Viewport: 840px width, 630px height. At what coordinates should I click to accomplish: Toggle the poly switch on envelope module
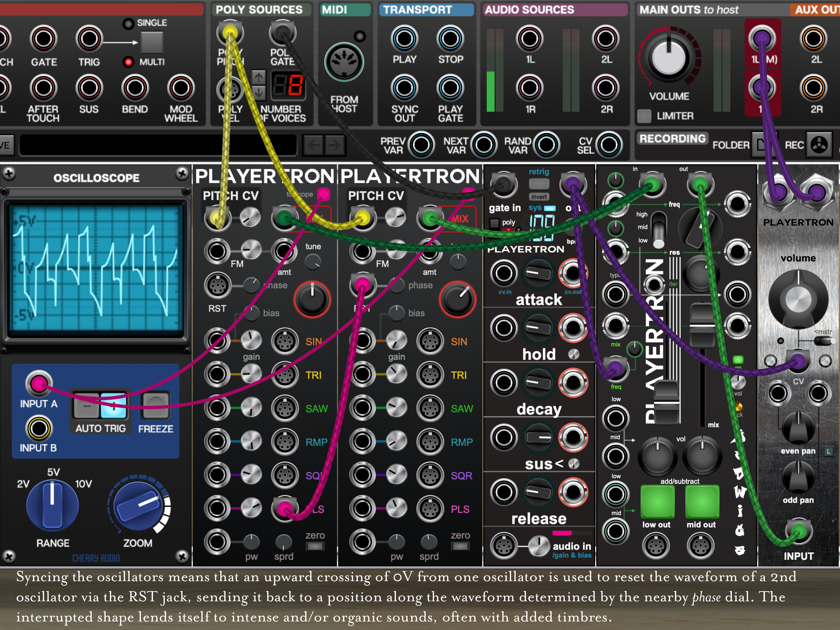click(x=494, y=223)
